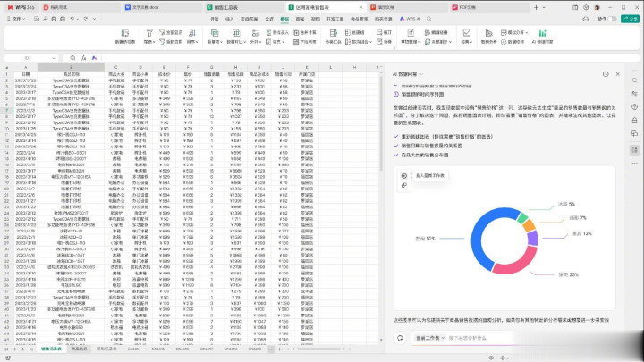This screenshot has height=362, width=644.
Task: Expand the AI panel title dropdown
Action: (x=421, y=74)
